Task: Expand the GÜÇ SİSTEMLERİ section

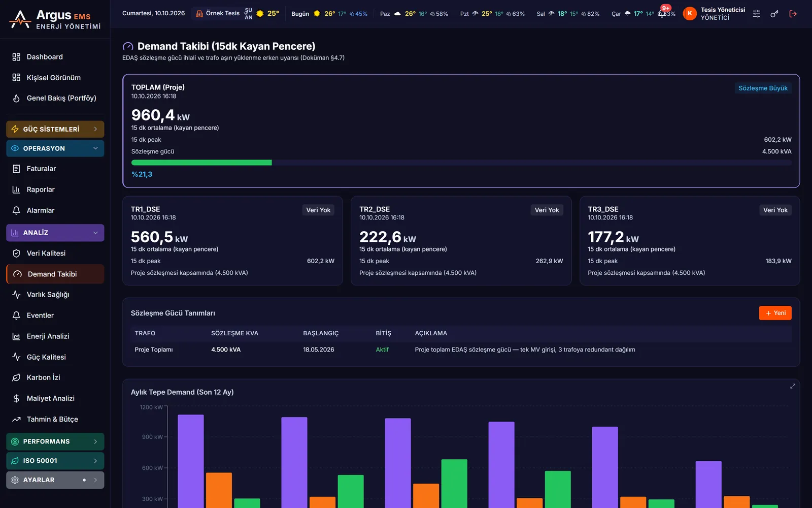Action: [55, 129]
